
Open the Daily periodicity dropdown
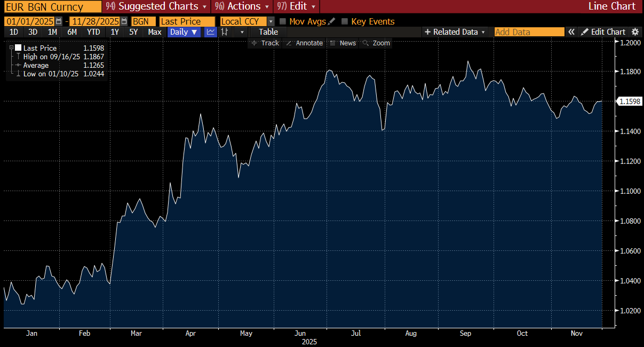tap(184, 32)
